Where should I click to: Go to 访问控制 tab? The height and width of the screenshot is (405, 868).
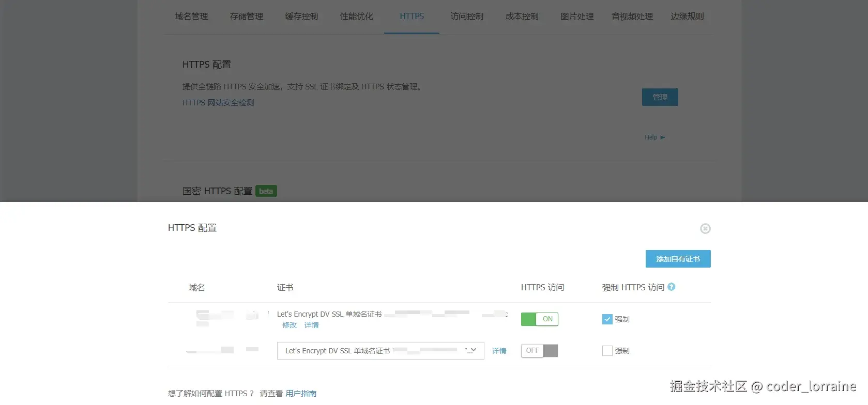(467, 17)
